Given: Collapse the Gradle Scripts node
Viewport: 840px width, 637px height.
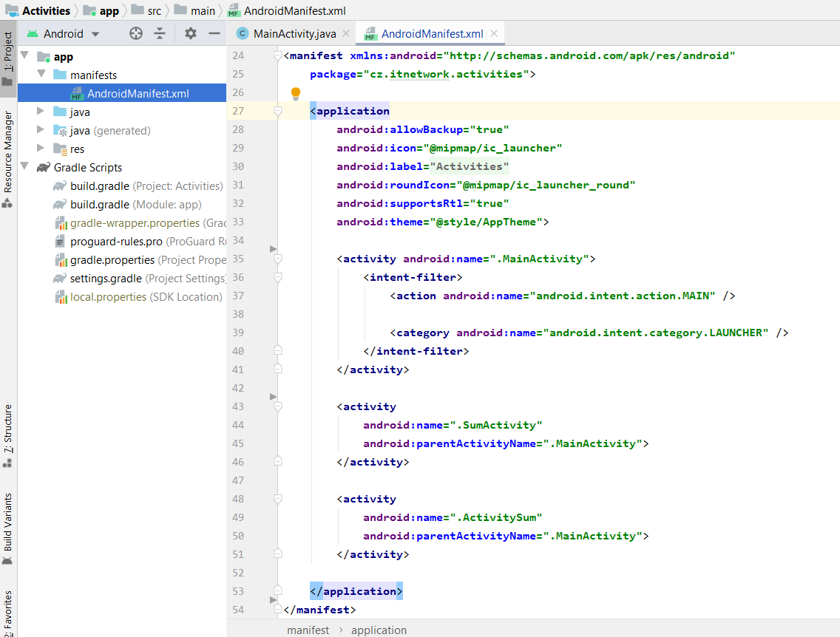Looking at the screenshot, I should (x=24, y=167).
